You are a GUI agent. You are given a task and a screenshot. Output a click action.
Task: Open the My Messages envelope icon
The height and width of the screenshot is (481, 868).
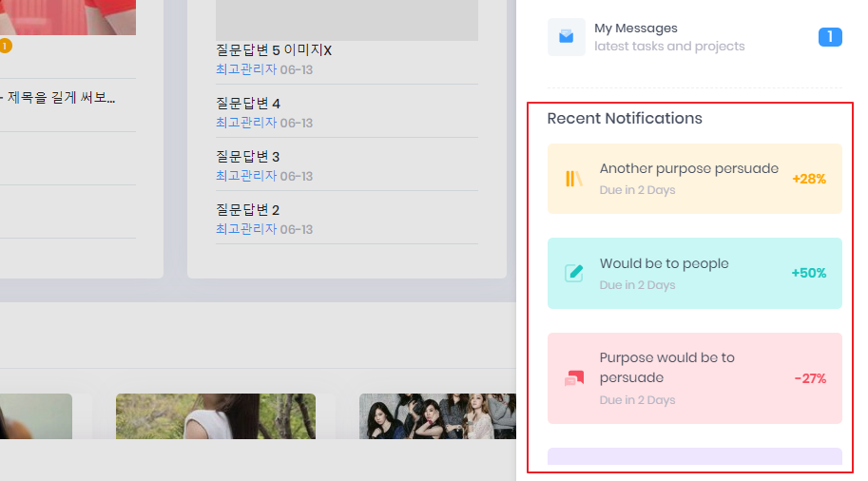coord(567,37)
